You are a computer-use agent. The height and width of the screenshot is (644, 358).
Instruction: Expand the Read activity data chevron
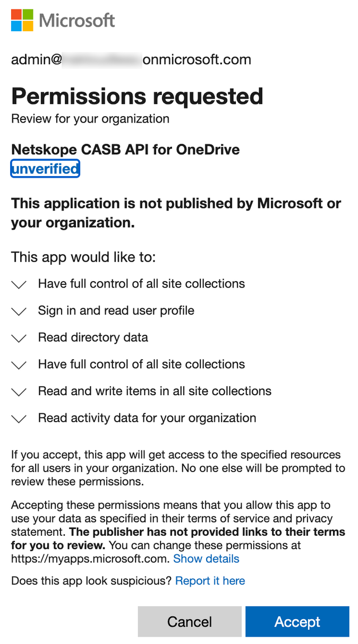(x=19, y=419)
